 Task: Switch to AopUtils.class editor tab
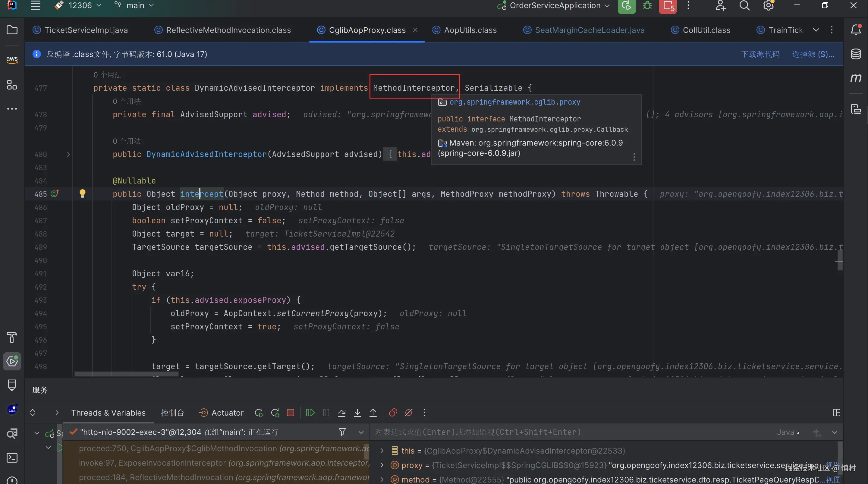click(470, 30)
